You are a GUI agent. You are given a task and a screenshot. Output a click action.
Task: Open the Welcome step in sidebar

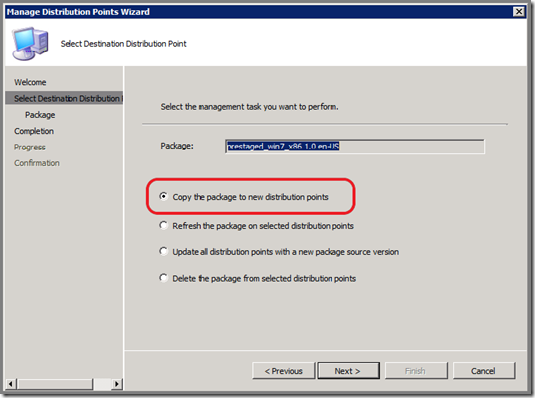[30, 82]
